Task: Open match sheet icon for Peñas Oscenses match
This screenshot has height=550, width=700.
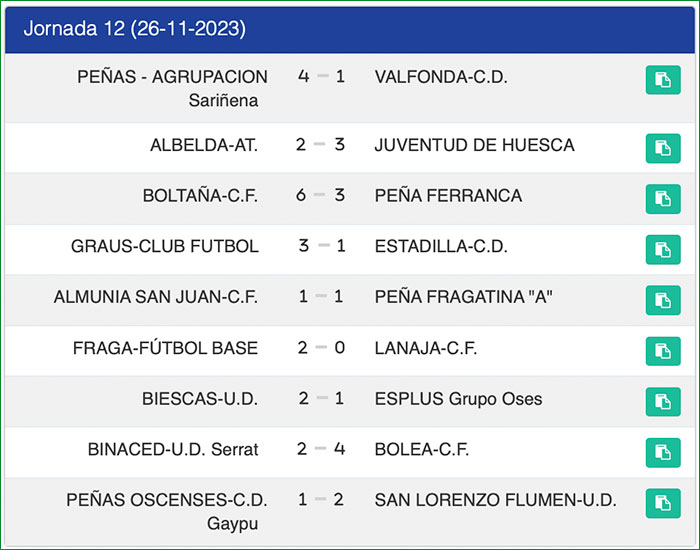Action: coord(663,503)
